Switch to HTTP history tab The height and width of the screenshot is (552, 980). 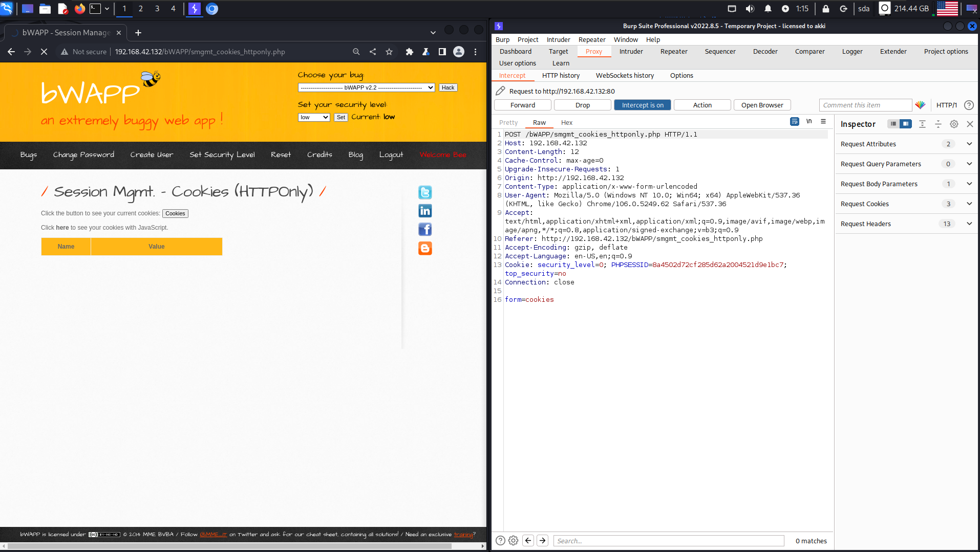click(561, 75)
